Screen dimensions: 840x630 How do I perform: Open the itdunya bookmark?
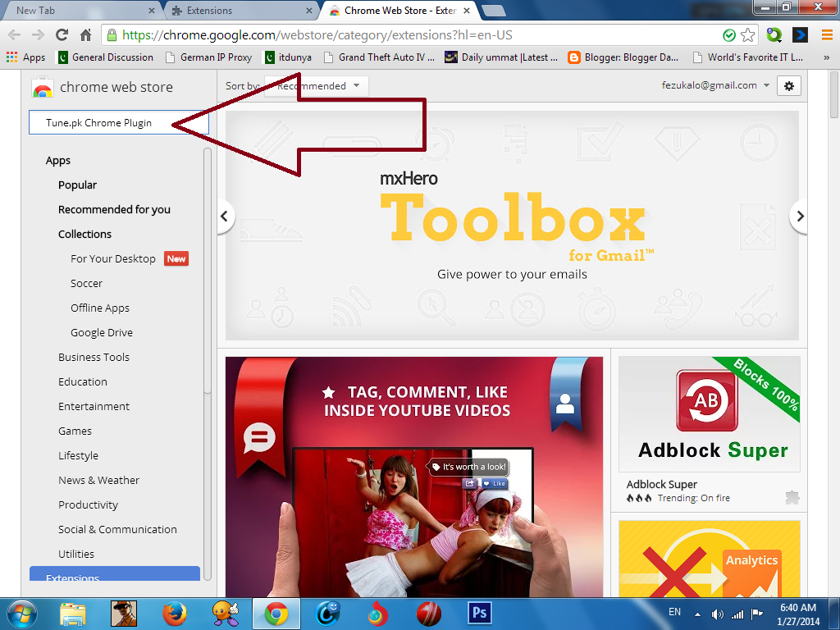[288, 57]
